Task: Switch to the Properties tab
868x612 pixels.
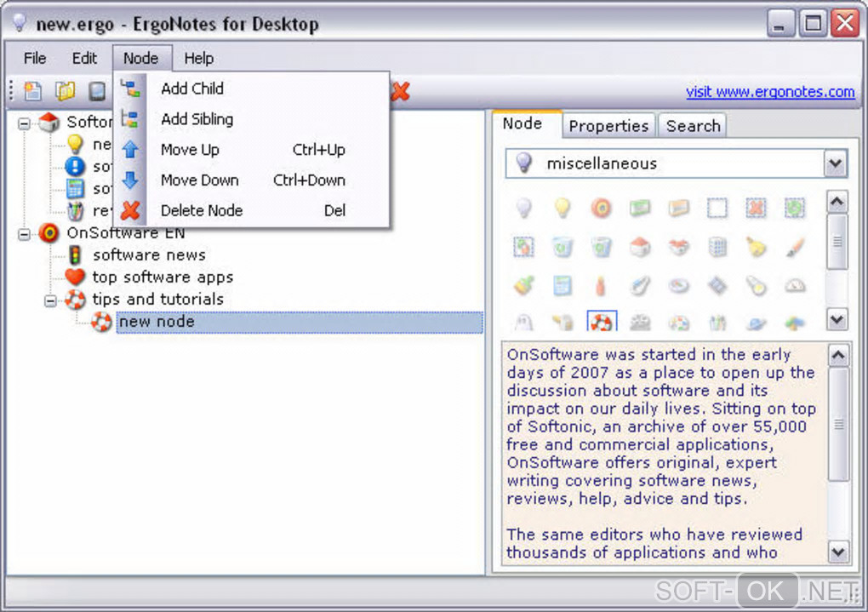Action: tap(609, 126)
